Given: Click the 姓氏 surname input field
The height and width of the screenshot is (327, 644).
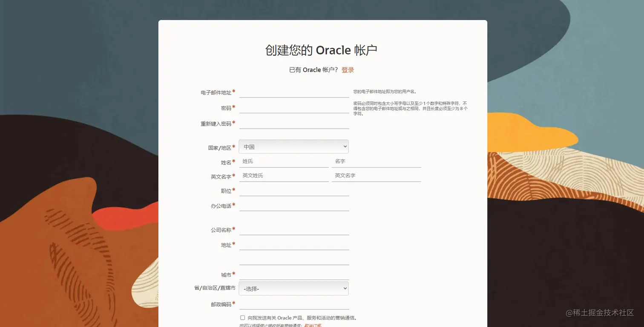Looking at the screenshot, I should [284, 161].
